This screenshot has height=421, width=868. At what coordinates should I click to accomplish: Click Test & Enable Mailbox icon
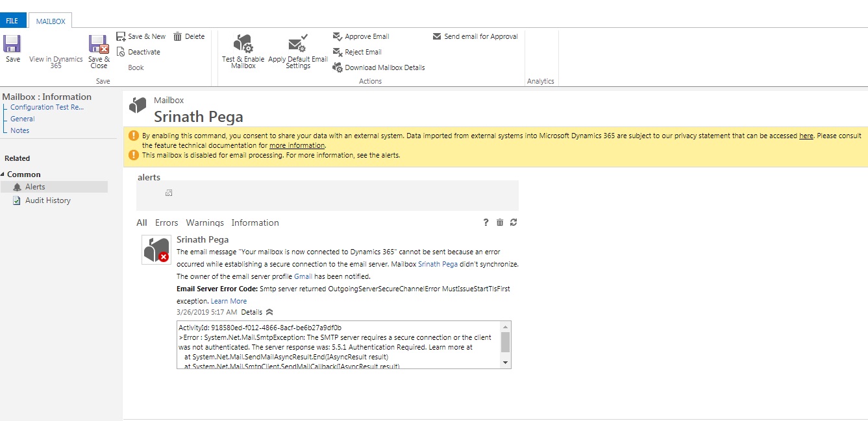[243, 44]
